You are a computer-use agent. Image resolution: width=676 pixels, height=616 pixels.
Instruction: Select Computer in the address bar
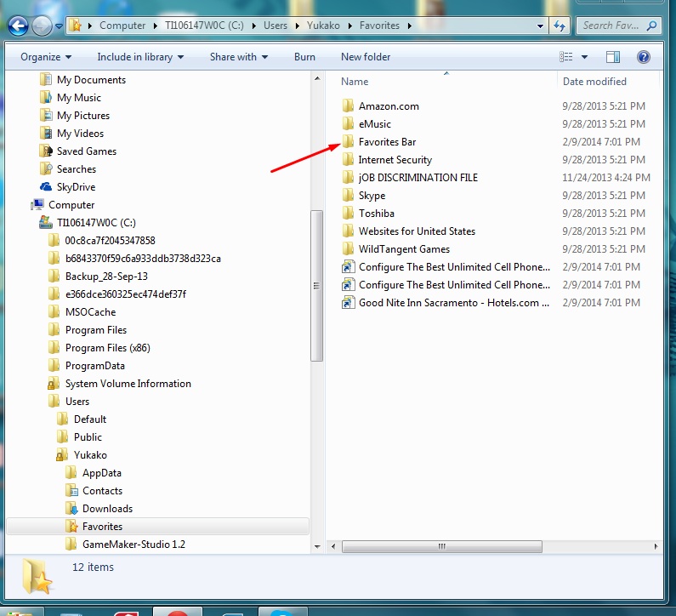pyautogui.click(x=122, y=26)
